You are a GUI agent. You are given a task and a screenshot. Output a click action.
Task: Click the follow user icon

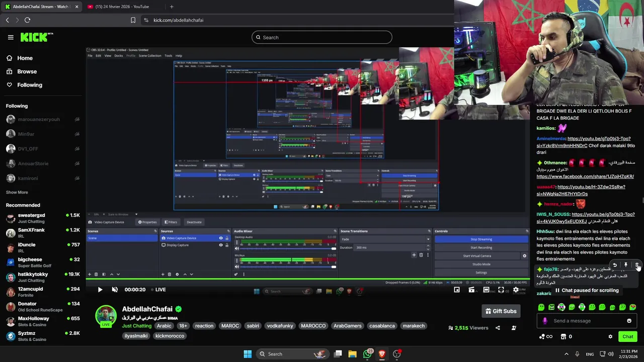(x=514, y=328)
